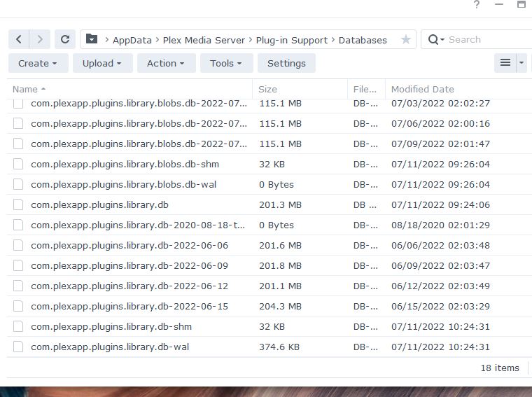Open the Settings dialog

click(x=286, y=63)
